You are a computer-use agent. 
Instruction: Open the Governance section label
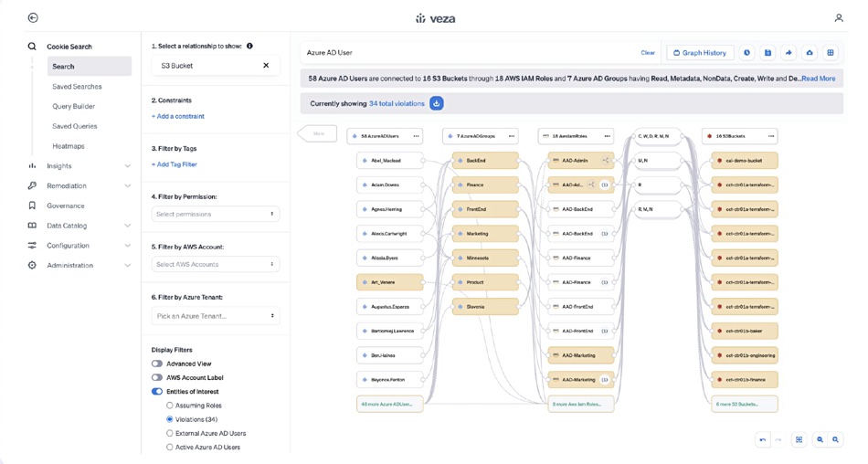click(66, 206)
